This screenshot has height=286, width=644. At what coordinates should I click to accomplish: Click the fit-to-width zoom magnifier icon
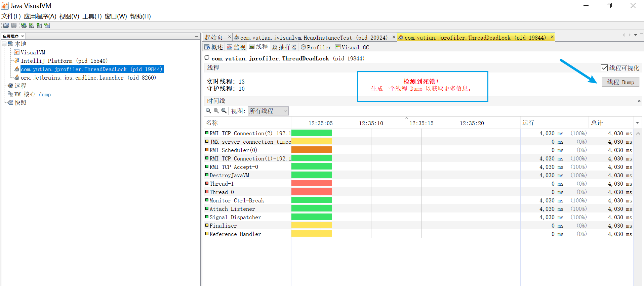224,111
